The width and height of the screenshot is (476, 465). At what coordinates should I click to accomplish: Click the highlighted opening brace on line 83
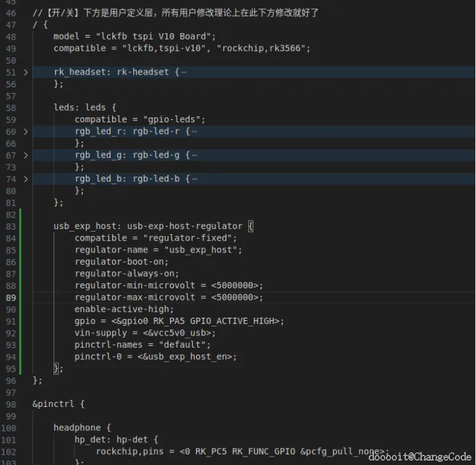[251, 226]
